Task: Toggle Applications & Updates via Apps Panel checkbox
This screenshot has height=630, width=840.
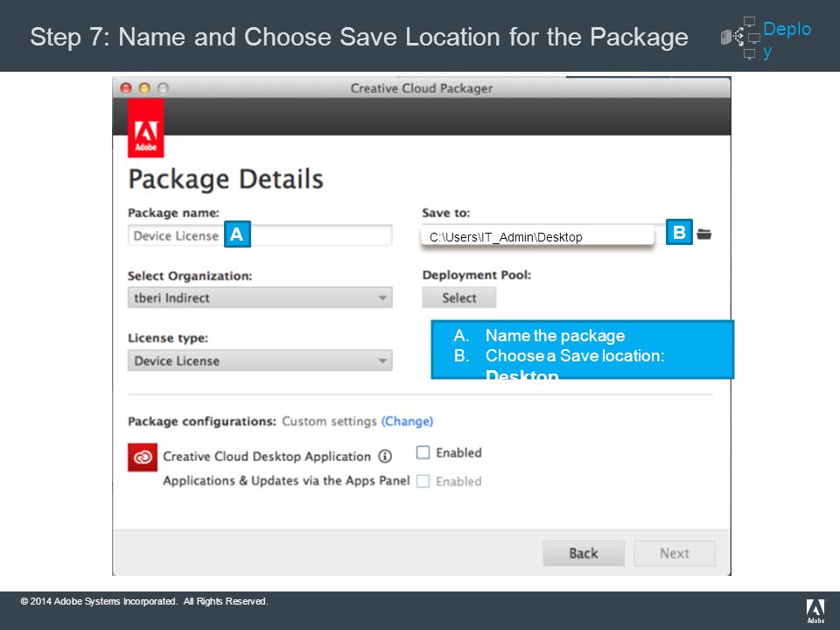Action: (x=423, y=481)
